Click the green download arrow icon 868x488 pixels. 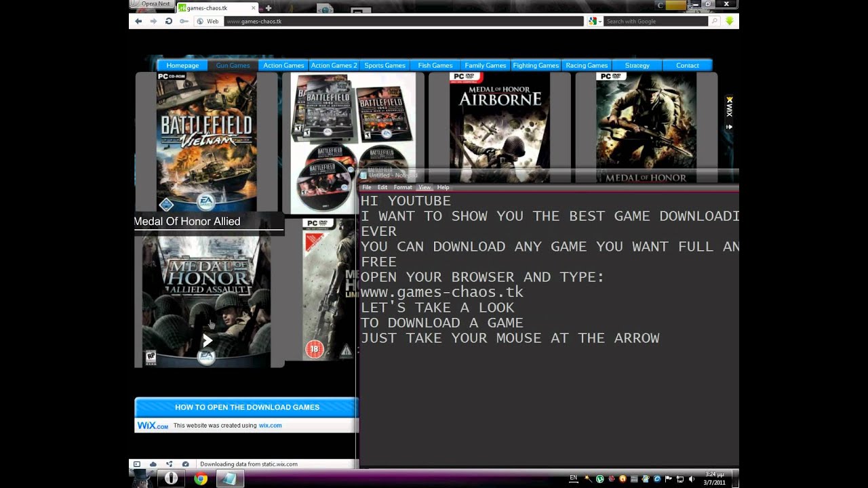click(730, 21)
